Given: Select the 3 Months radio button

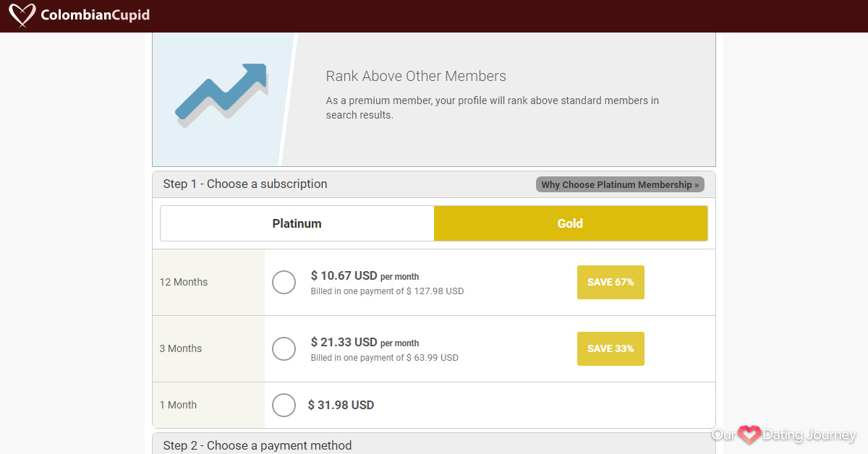Looking at the screenshot, I should 284,348.
